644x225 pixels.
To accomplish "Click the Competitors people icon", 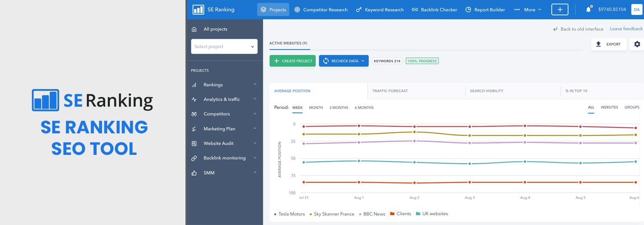I will click(194, 114).
